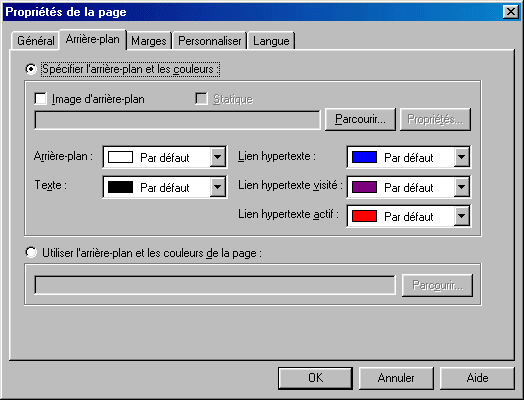Image resolution: width=524 pixels, height=400 pixels.
Task: Click the background image path field
Action: (x=177, y=120)
